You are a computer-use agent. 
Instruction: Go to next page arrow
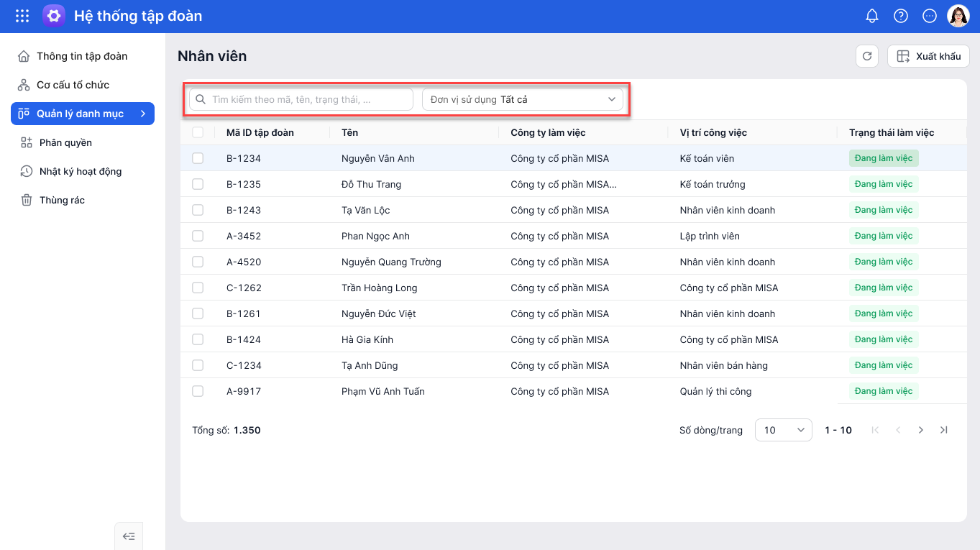(921, 430)
